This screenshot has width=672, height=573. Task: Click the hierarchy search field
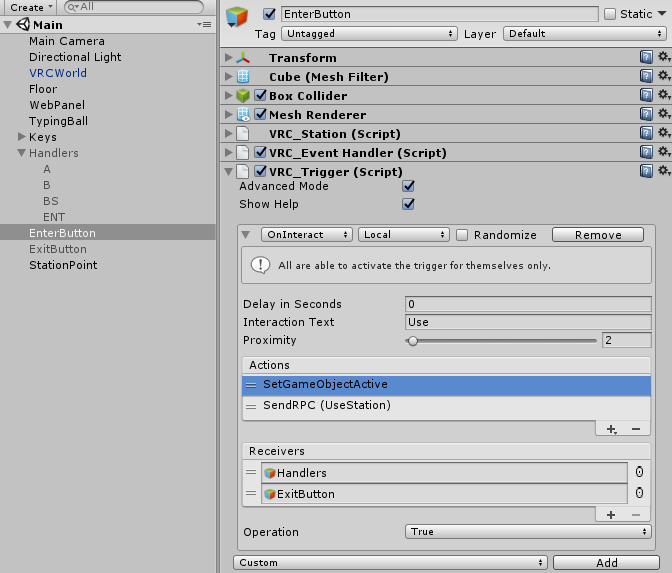[x=134, y=7]
